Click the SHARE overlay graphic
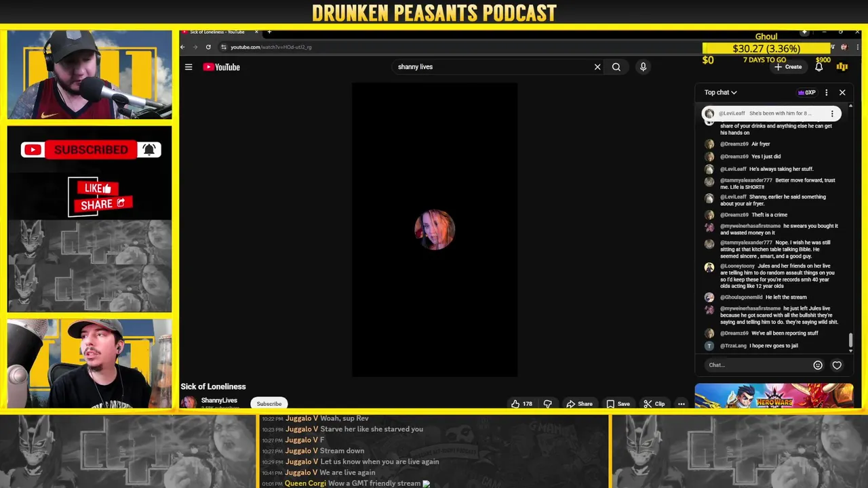 tap(102, 204)
